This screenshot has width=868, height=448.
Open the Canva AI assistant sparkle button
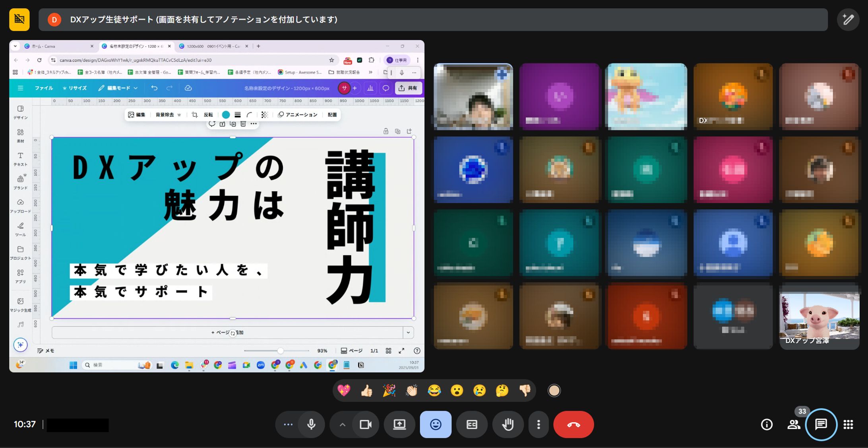tap(20, 345)
